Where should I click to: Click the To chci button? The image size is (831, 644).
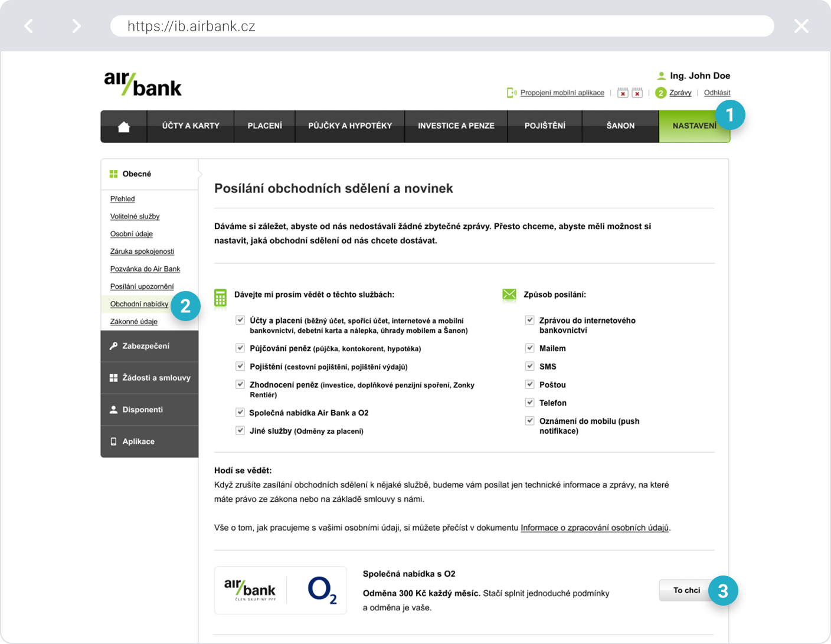pyautogui.click(x=687, y=590)
